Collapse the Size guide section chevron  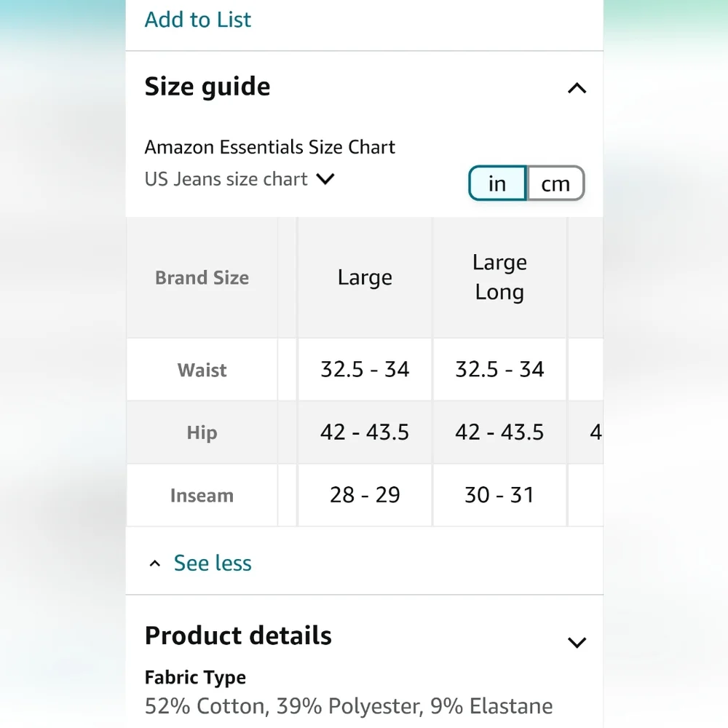pos(577,88)
